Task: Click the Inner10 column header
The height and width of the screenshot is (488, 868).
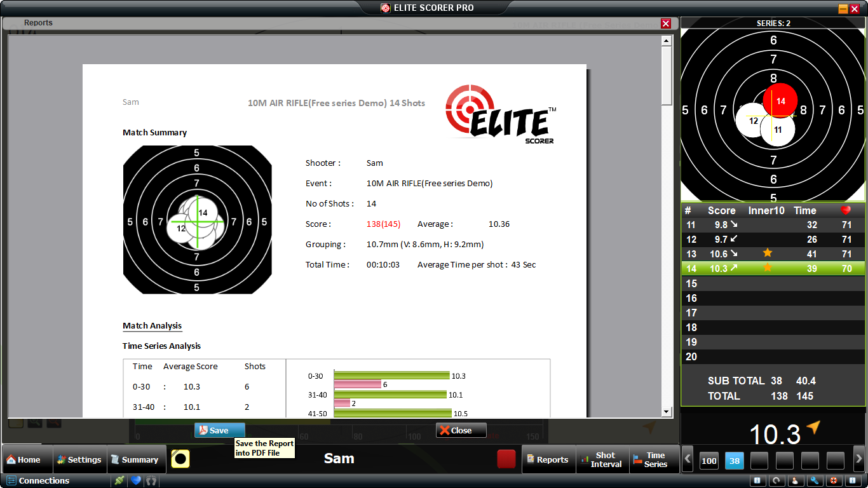Action: coord(766,210)
